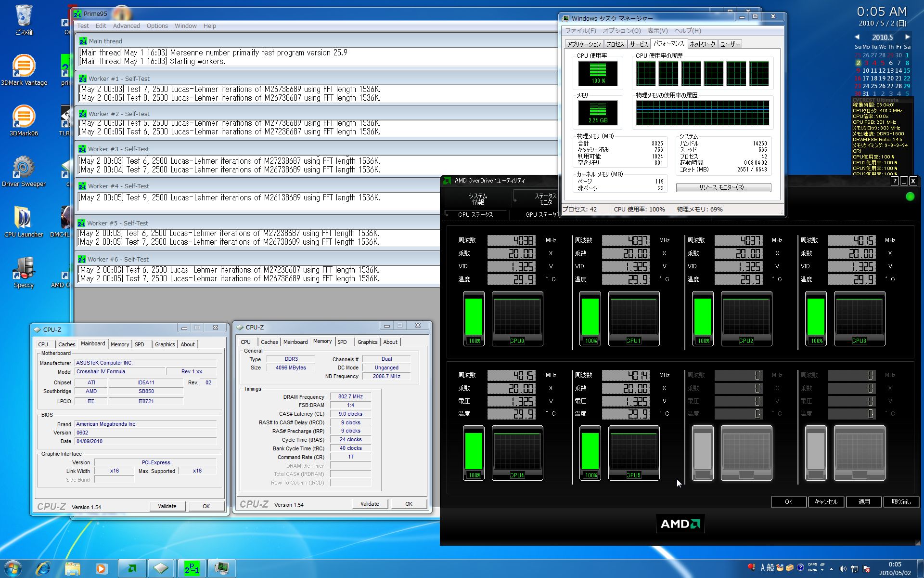Click the AMD OverDrive help question mark button
Image resolution: width=924 pixels, height=578 pixels.
coord(894,181)
